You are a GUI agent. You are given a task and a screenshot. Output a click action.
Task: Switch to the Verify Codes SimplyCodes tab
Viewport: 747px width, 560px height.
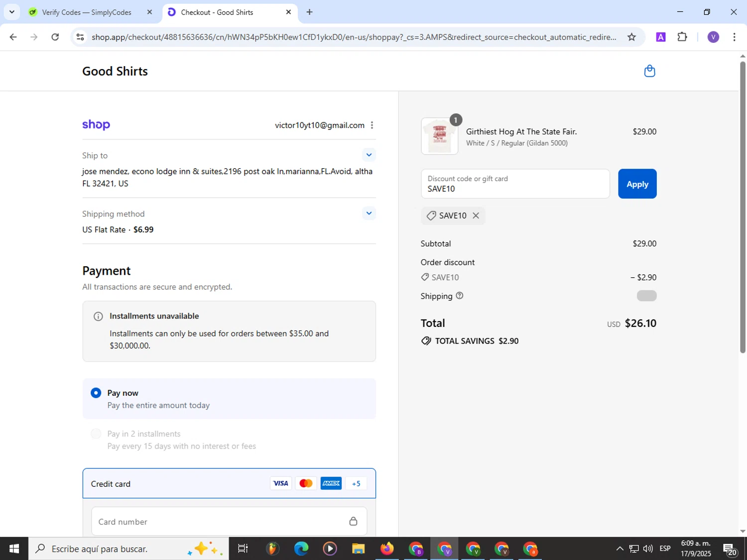(x=87, y=12)
